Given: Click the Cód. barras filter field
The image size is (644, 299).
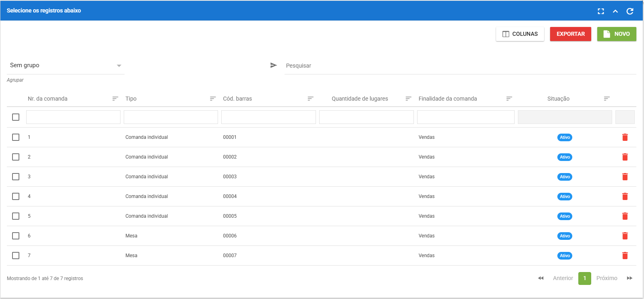Looking at the screenshot, I should click(x=268, y=117).
